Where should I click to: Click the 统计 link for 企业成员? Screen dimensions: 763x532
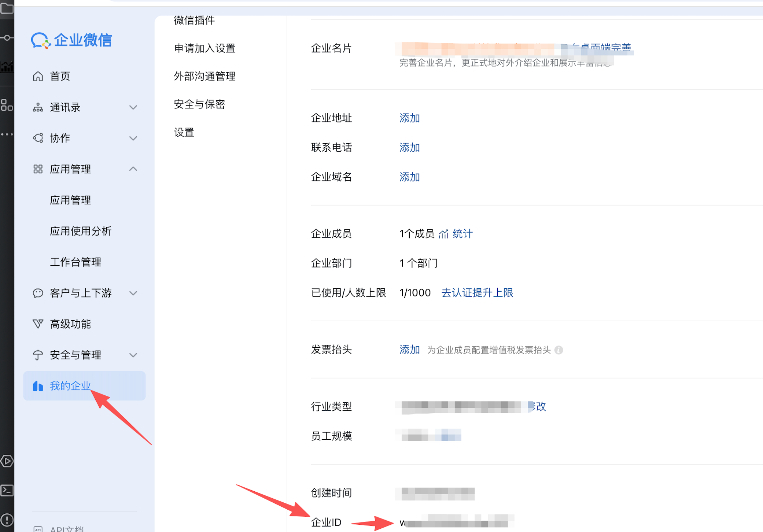(462, 234)
